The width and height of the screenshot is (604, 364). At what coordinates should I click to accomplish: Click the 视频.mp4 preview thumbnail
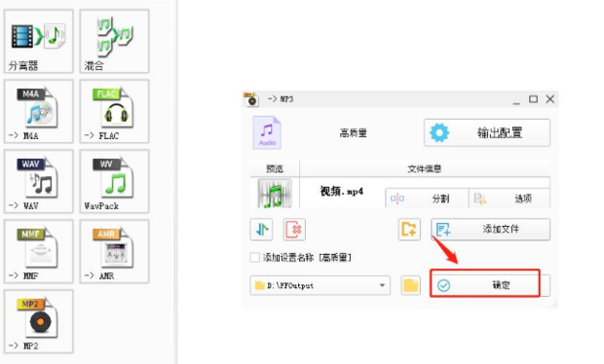(275, 193)
